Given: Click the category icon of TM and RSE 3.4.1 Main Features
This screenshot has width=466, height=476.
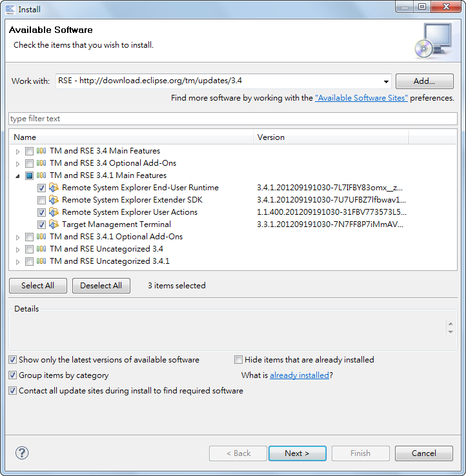Looking at the screenshot, I should [41, 175].
